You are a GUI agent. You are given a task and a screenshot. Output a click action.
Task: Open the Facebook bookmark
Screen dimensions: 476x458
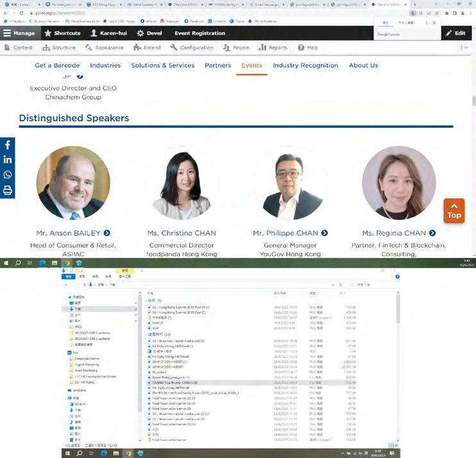point(194,21)
